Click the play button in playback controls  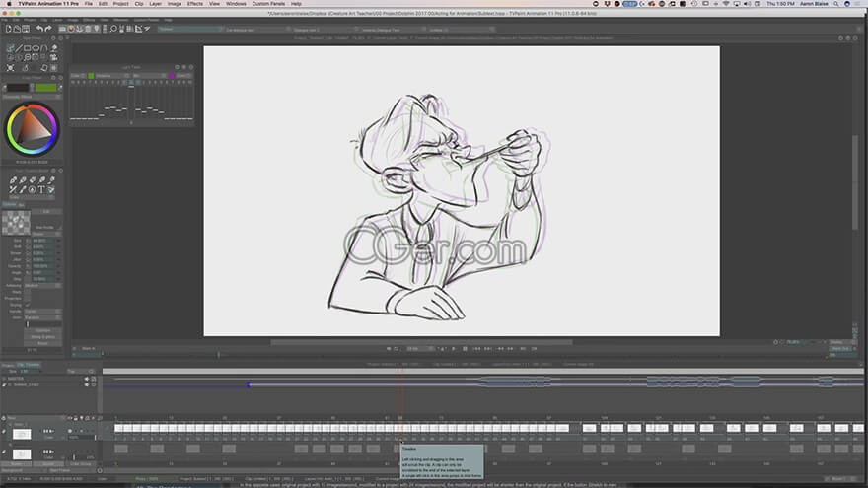pyautogui.click(x=454, y=349)
